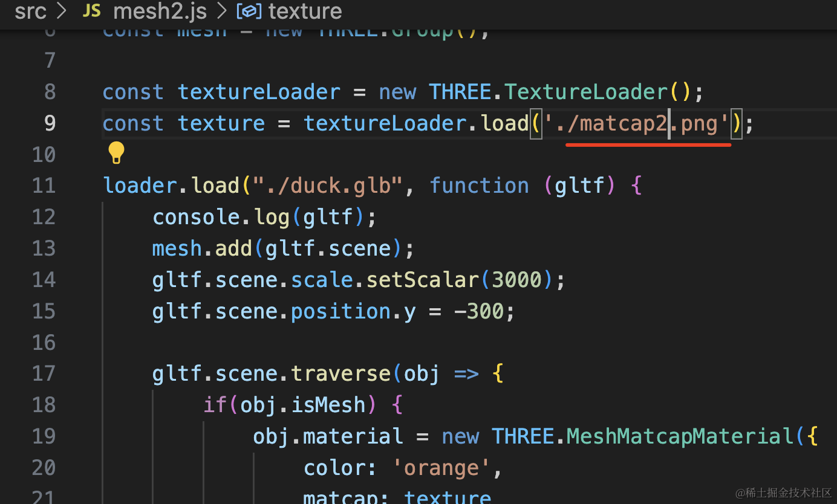Screen dimensions: 837x504
Task: Click line number 17 in the gutter
Action: (x=44, y=373)
